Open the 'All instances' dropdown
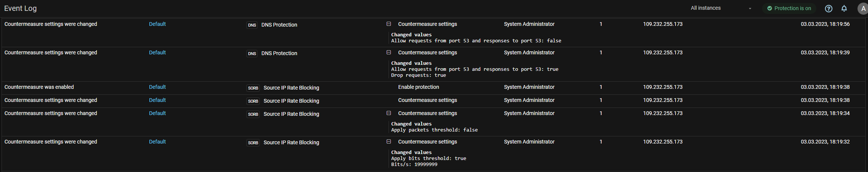868x172 pixels. (721, 8)
